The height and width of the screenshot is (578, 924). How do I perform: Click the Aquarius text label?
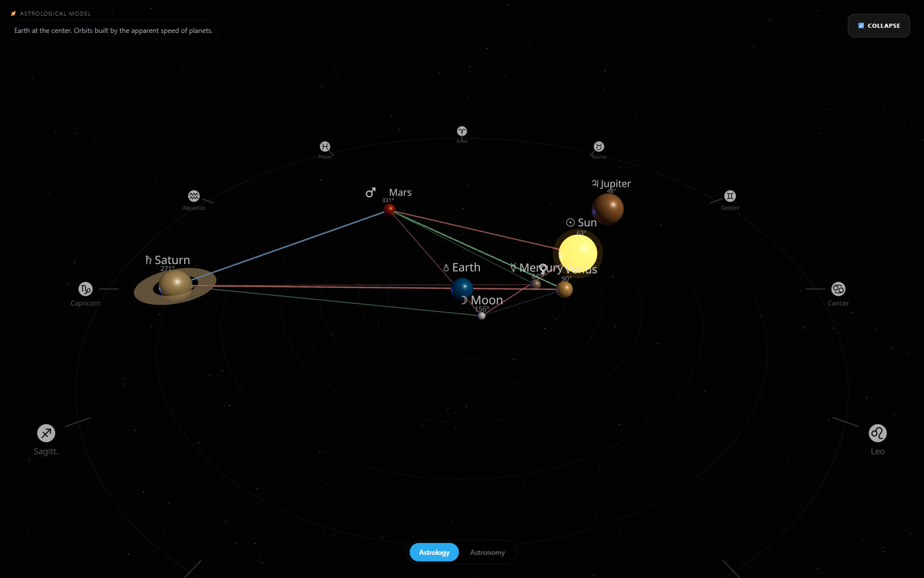pyautogui.click(x=193, y=208)
